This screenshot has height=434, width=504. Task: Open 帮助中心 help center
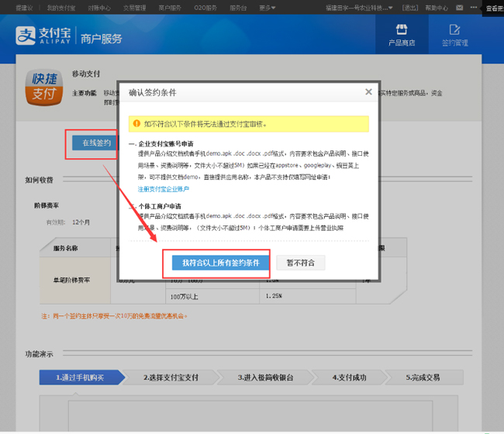(x=437, y=8)
